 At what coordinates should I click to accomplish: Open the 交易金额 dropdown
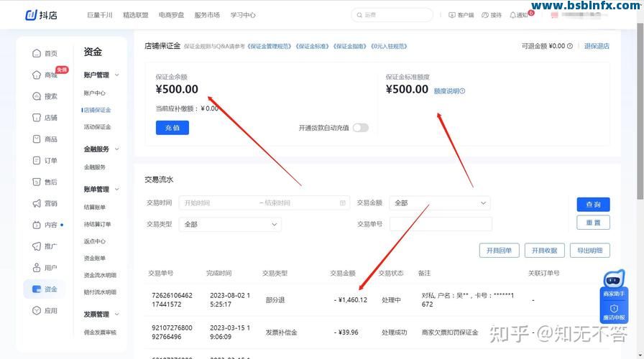439,202
